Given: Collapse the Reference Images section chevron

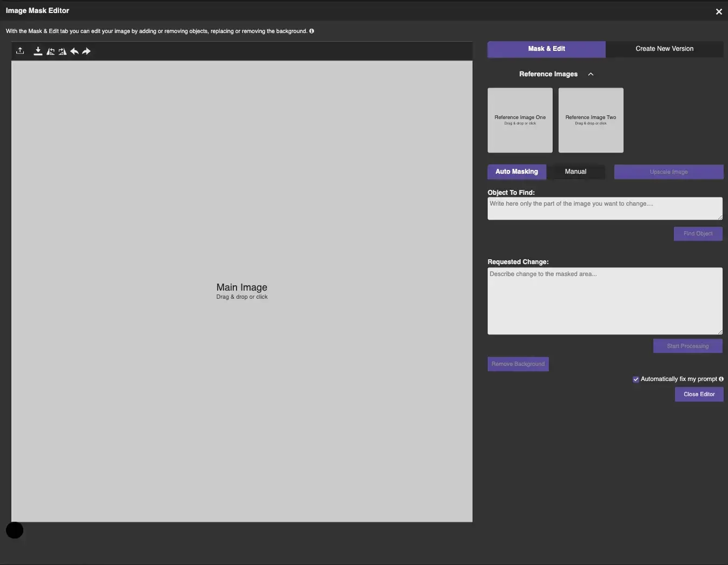Looking at the screenshot, I should (591, 74).
